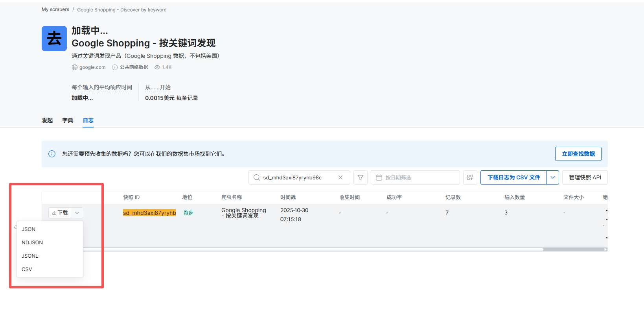Click the 文件大小 column header

tap(574, 197)
